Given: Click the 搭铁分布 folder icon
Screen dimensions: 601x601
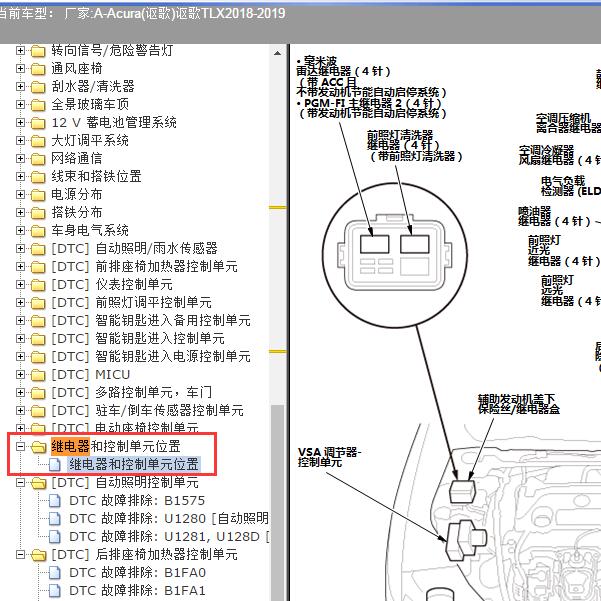Looking at the screenshot, I should [38, 213].
